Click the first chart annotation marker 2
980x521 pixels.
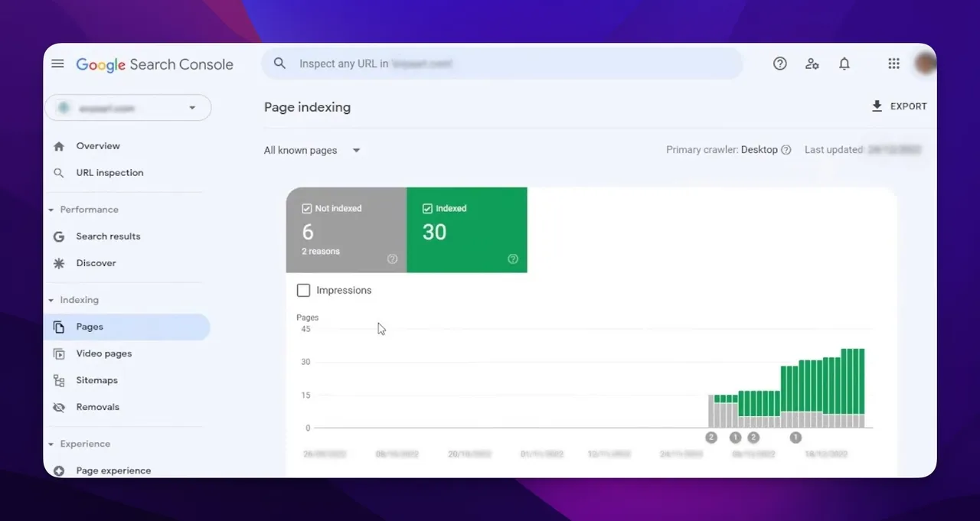point(711,438)
